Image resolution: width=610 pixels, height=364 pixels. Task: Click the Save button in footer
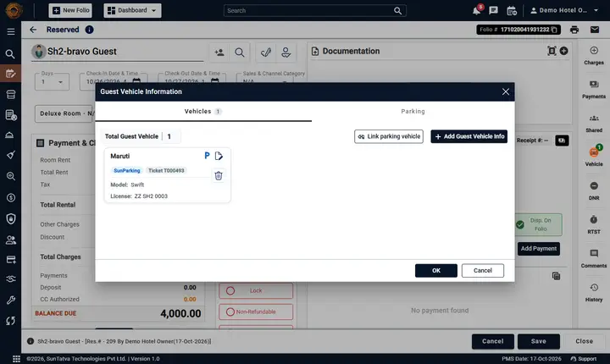[x=539, y=341]
